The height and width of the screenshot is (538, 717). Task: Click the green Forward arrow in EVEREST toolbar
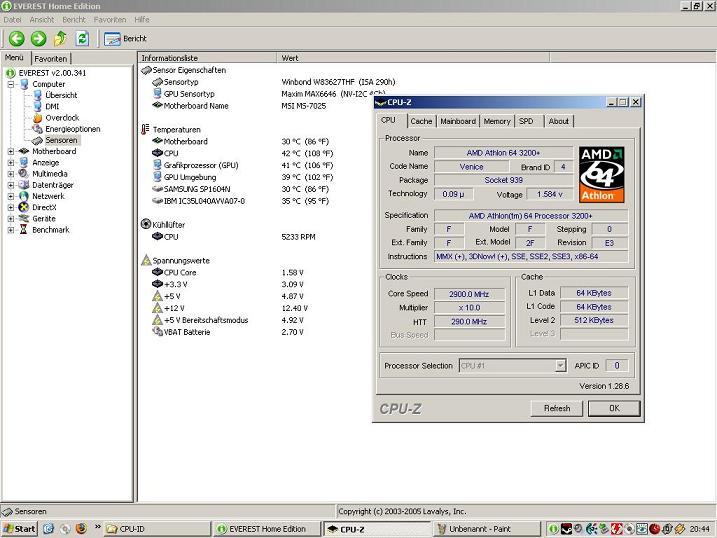[x=38, y=39]
